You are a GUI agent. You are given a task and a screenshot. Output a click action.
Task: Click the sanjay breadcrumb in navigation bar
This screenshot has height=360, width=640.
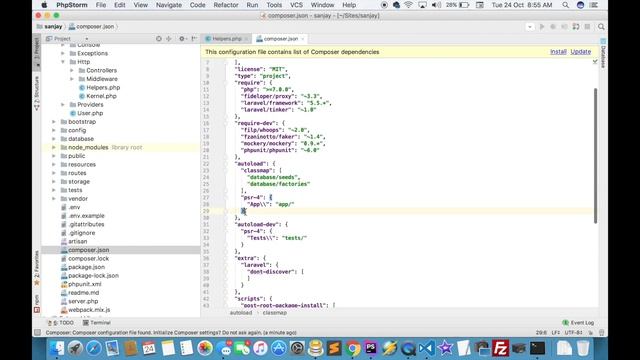(50, 27)
